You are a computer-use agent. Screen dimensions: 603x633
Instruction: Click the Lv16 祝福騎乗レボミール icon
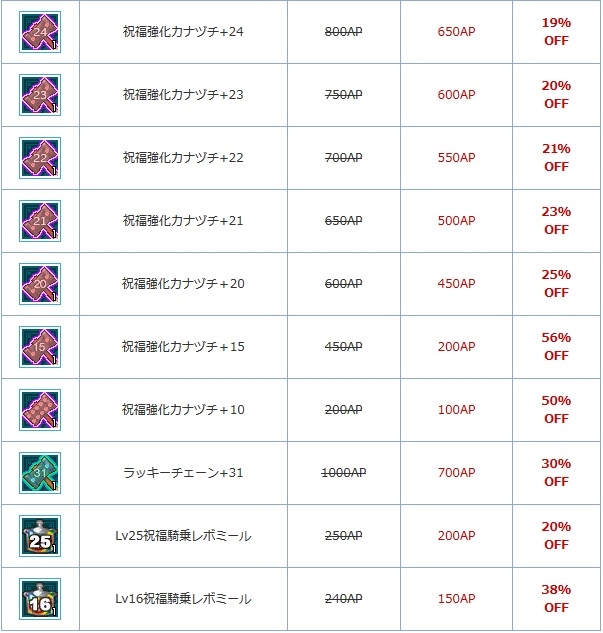(40, 599)
